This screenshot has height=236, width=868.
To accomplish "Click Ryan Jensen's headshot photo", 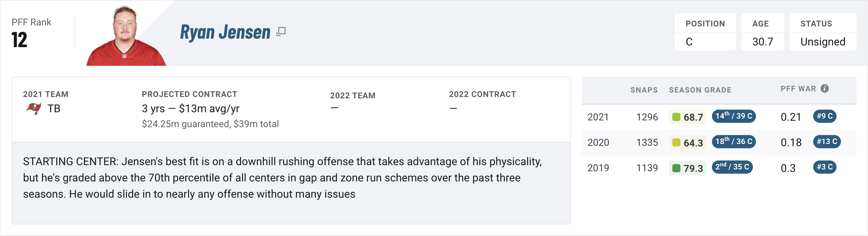I will tap(126, 36).
